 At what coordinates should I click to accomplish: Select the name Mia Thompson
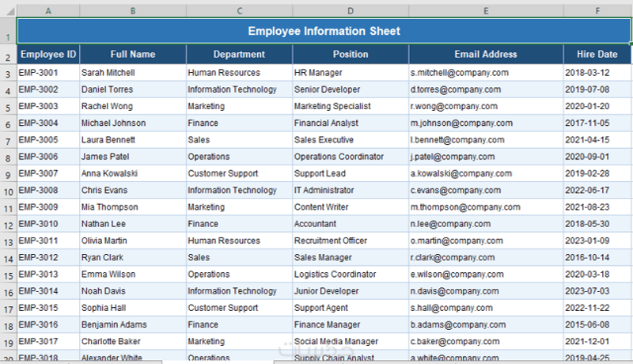[x=133, y=207]
